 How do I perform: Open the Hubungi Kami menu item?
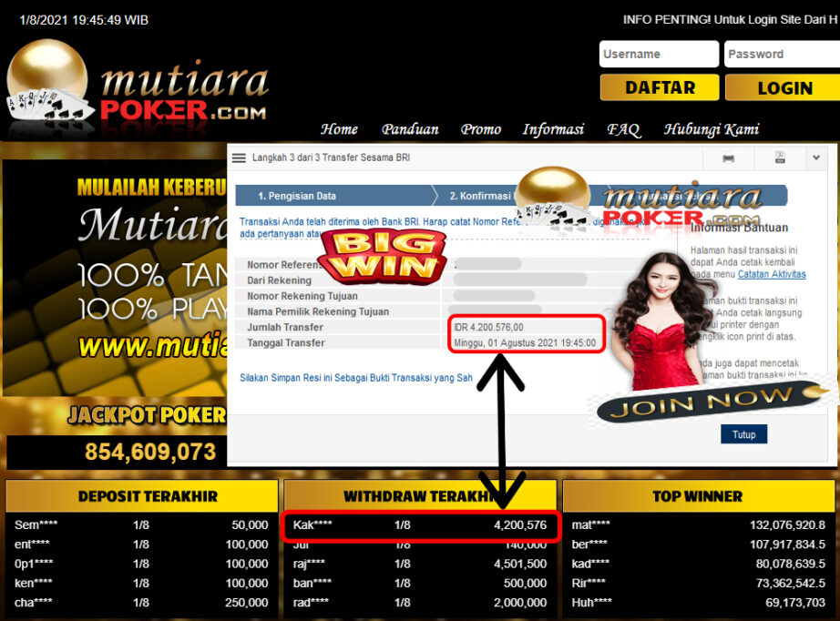tap(712, 129)
